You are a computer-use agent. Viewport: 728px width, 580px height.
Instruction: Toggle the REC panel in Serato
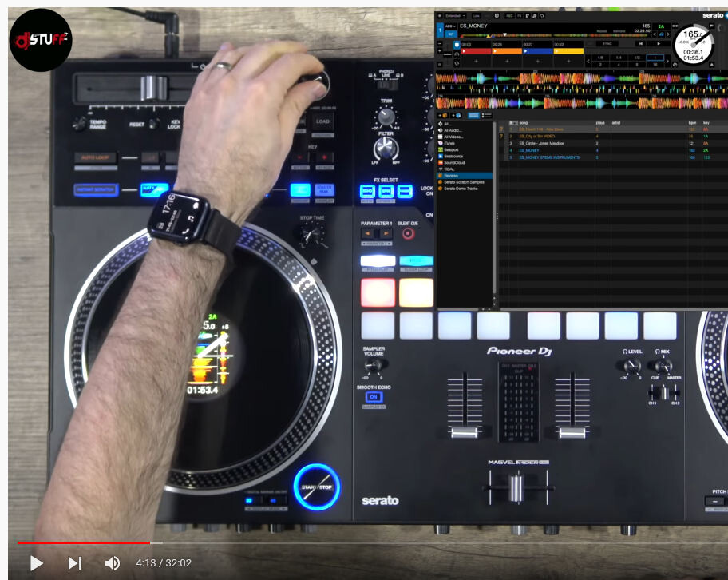509,16
